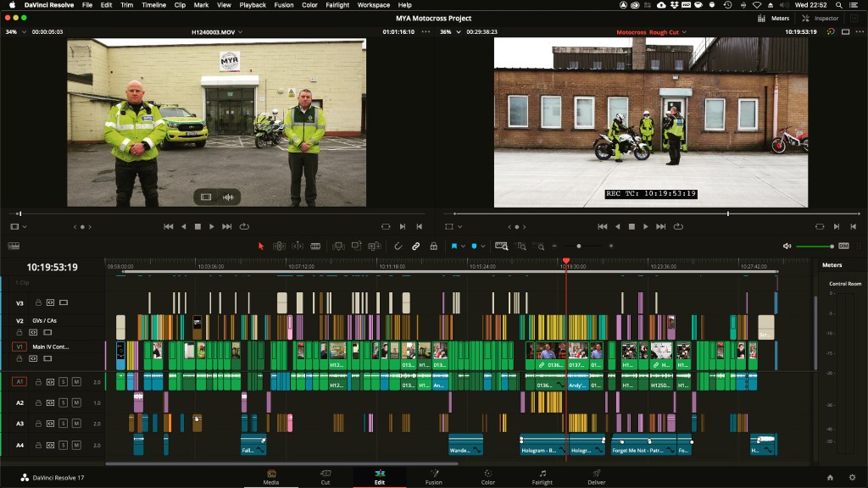The height and width of the screenshot is (488, 868).
Task: Open the H1240003.MOV clip name dropdown
Action: (x=217, y=32)
